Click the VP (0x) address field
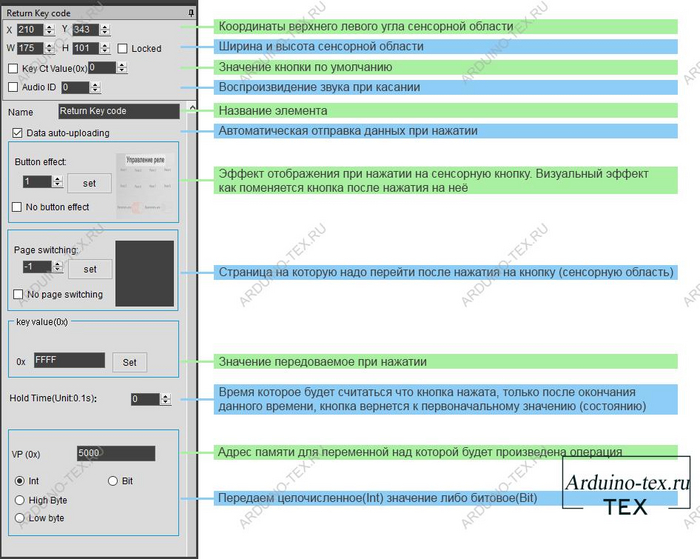700x559 pixels. tap(114, 453)
